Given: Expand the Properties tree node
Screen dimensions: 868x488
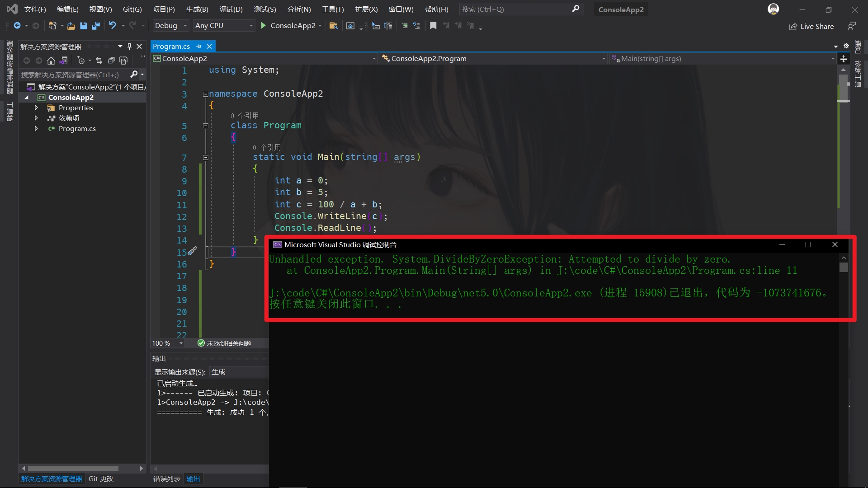Looking at the screenshot, I should [36, 108].
